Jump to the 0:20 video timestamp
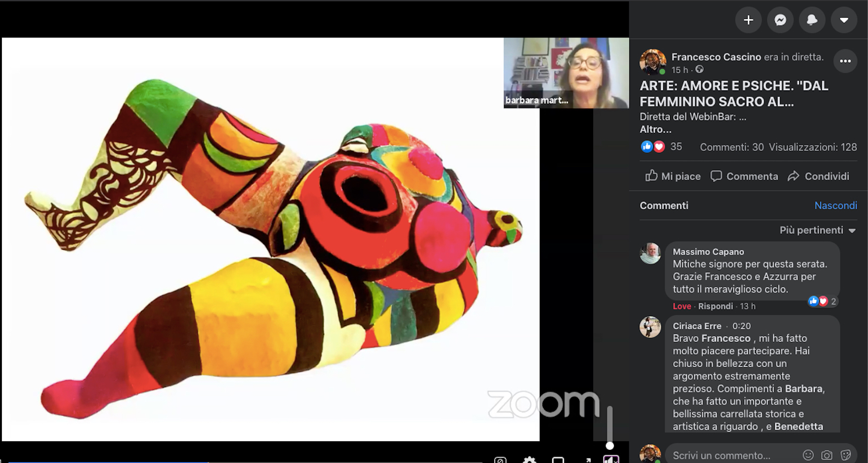 coord(741,326)
